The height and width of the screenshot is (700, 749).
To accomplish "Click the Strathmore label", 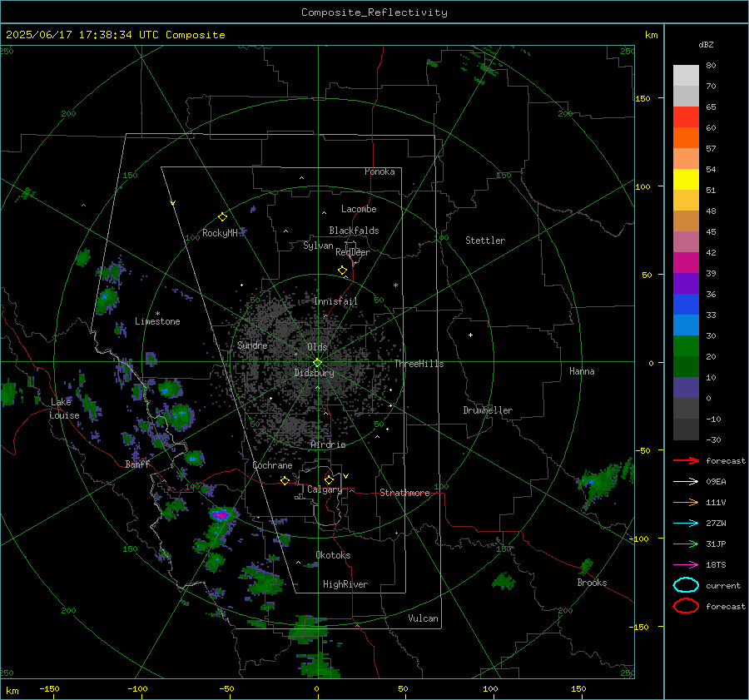I will (x=404, y=493).
